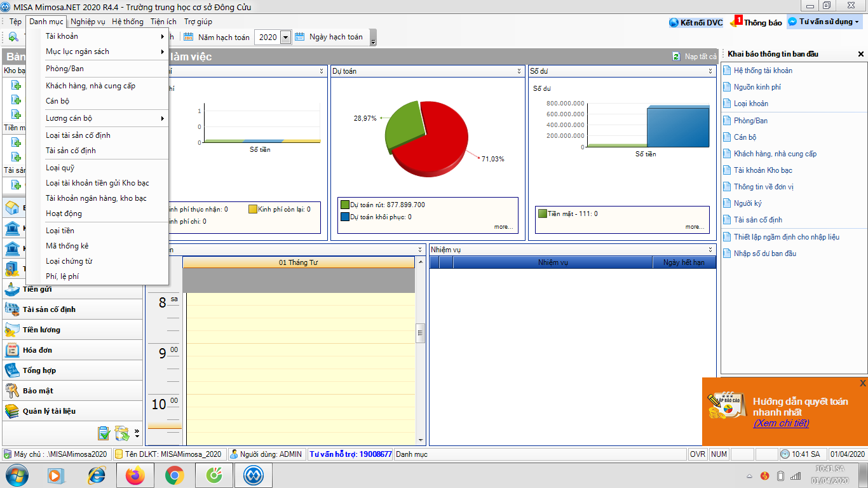Image resolution: width=868 pixels, height=488 pixels.
Task: Open Hóa đơn sidebar module
Action: [x=73, y=350]
